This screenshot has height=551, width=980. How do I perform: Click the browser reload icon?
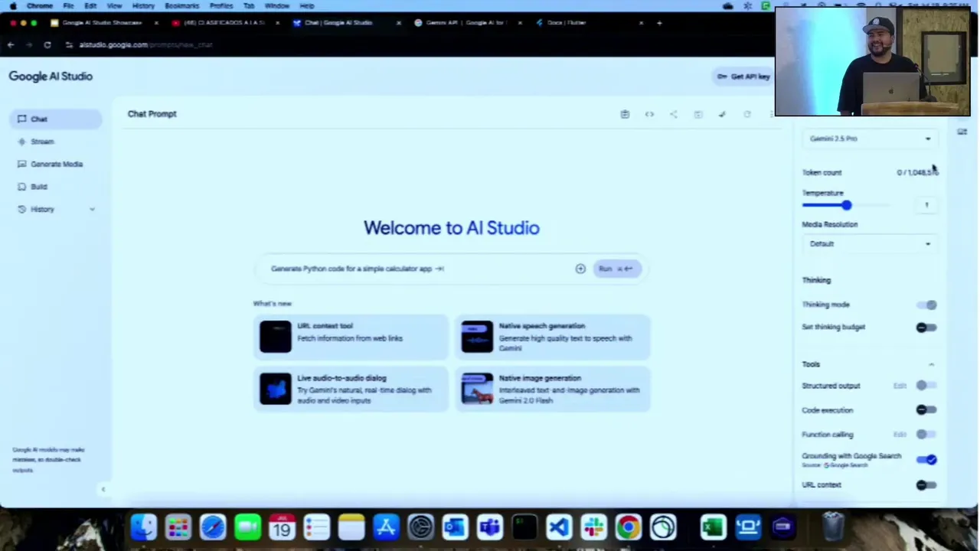click(x=47, y=45)
